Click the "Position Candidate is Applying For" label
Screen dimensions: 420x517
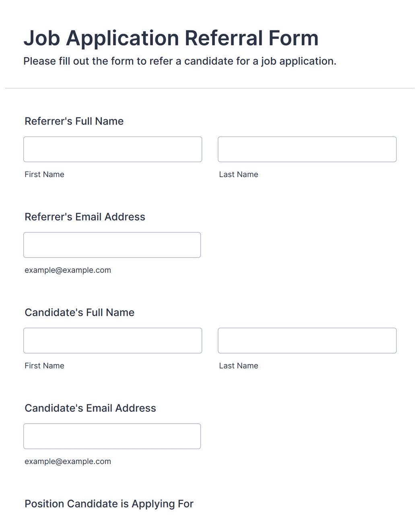[x=109, y=504]
